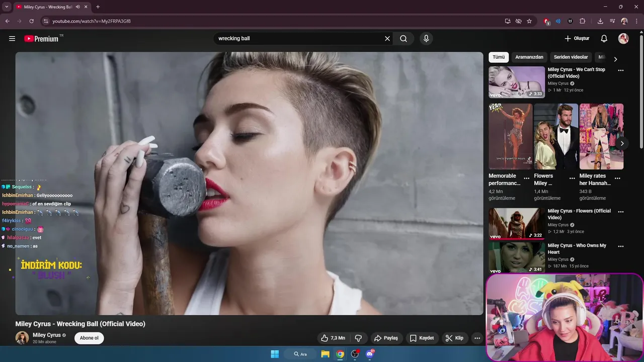Pause playback by clicking video player
The width and height of the screenshot is (644, 362).
click(249, 184)
